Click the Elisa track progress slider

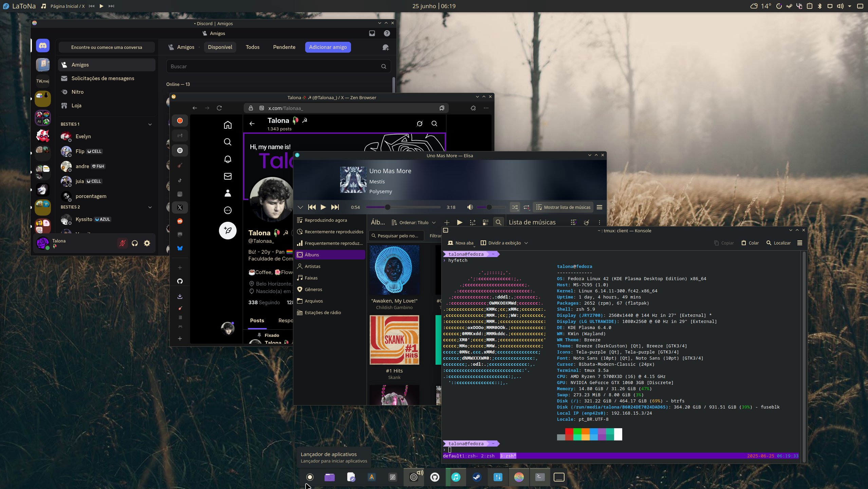point(403,207)
